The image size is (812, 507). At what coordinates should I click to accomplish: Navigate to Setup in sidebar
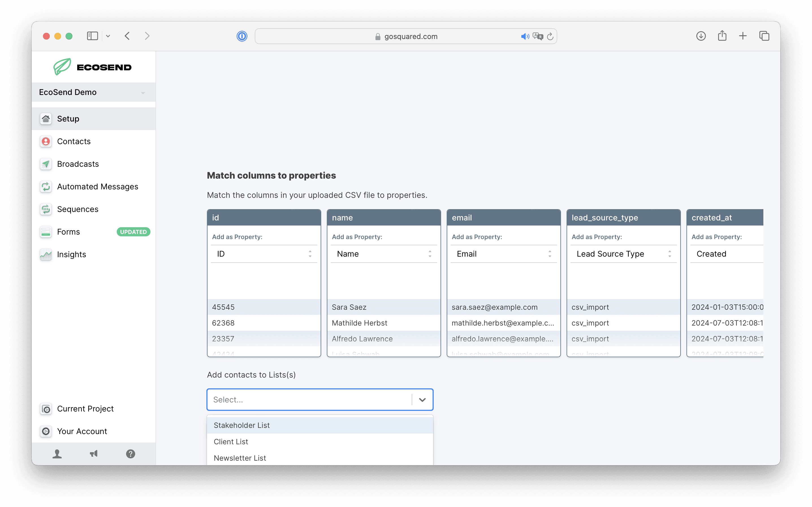coord(94,119)
